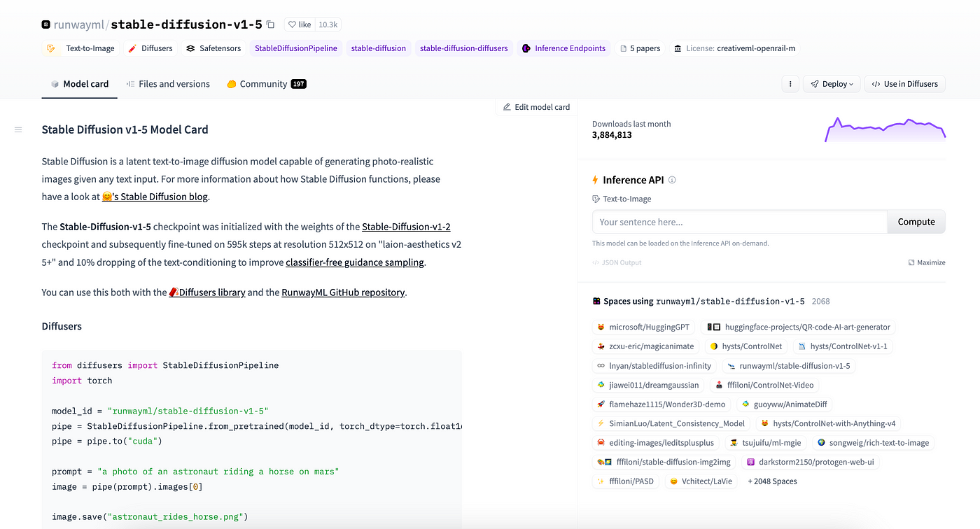The image size is (980, 529).
Task: Click the stable-diffusion-diffusers tag
Action: (x=464, y=48)
